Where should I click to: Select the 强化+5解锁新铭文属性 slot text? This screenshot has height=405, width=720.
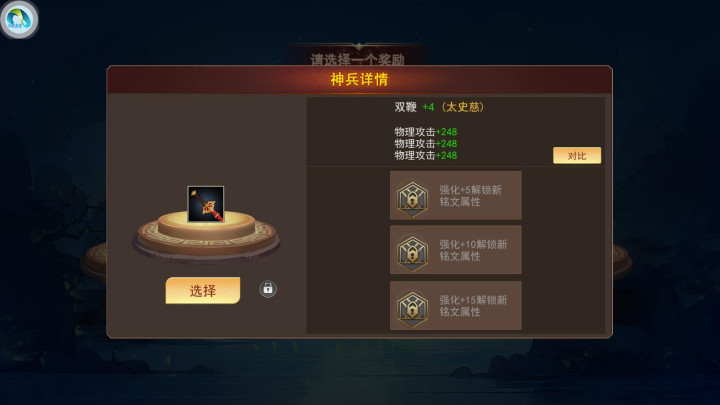tap(470, 196)
